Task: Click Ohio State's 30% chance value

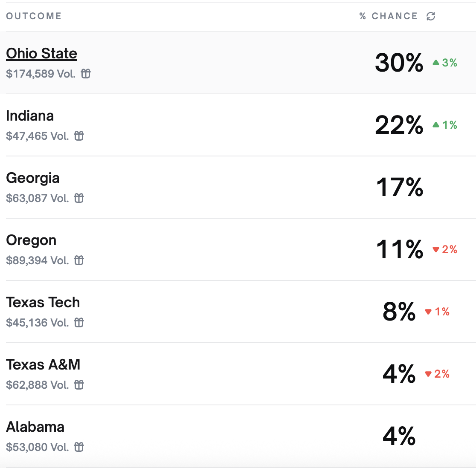Action: click(x=399, y=63)
